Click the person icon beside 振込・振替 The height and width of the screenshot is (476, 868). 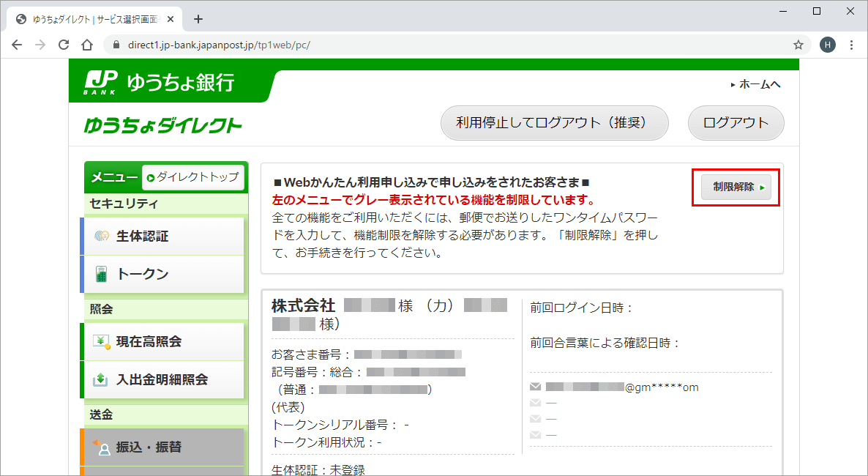pos(101,447)
